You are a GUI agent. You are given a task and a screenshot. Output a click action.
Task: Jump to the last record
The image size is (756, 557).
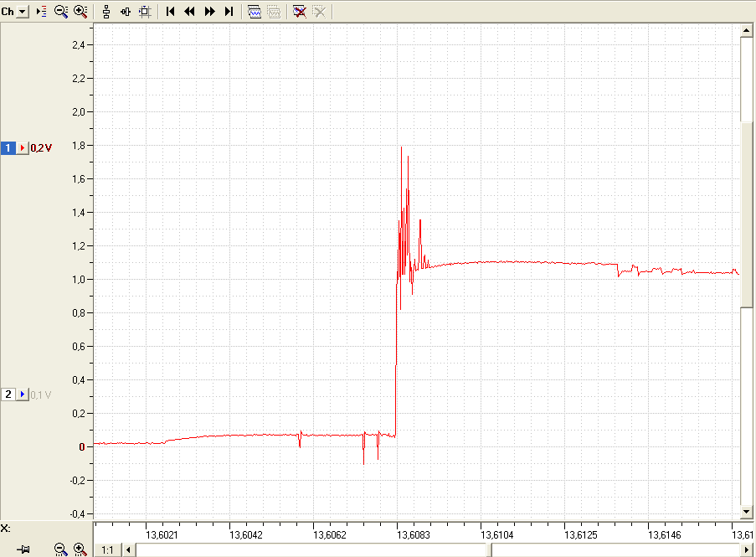(229, 12)
